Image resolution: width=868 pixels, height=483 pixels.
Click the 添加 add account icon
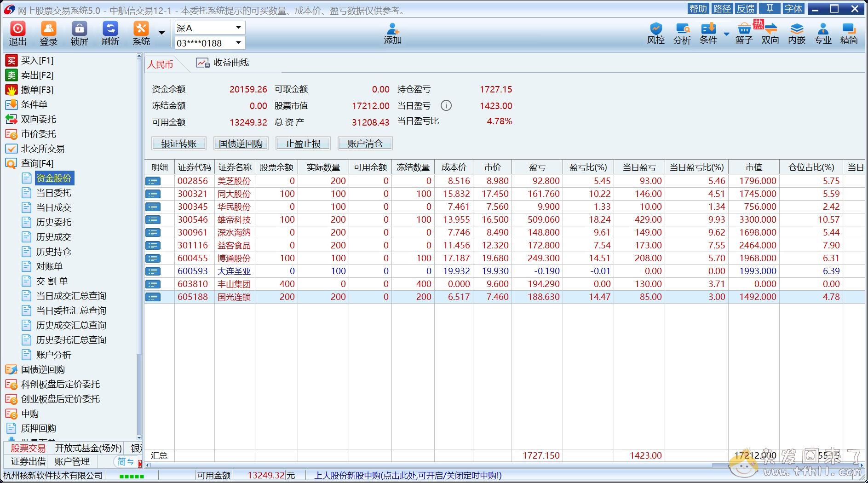tap(393, 34)
